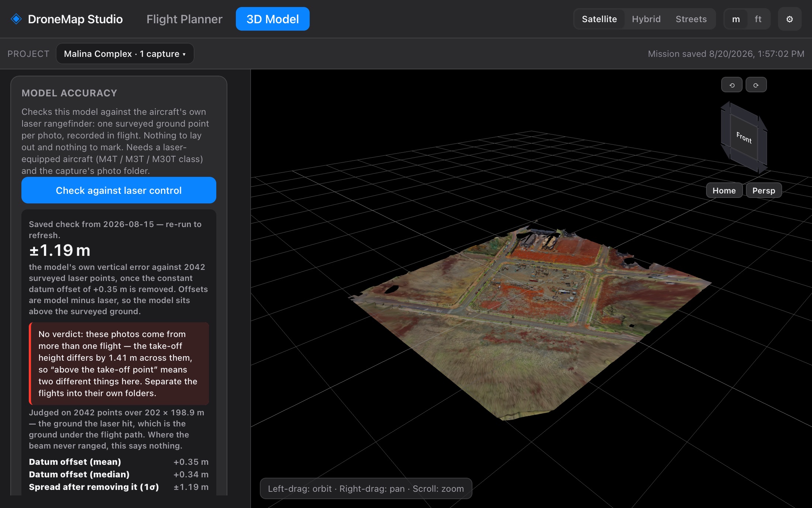Select the 3D Model tab
Screen dimensions: 812x508
click(x=272, y=19)
